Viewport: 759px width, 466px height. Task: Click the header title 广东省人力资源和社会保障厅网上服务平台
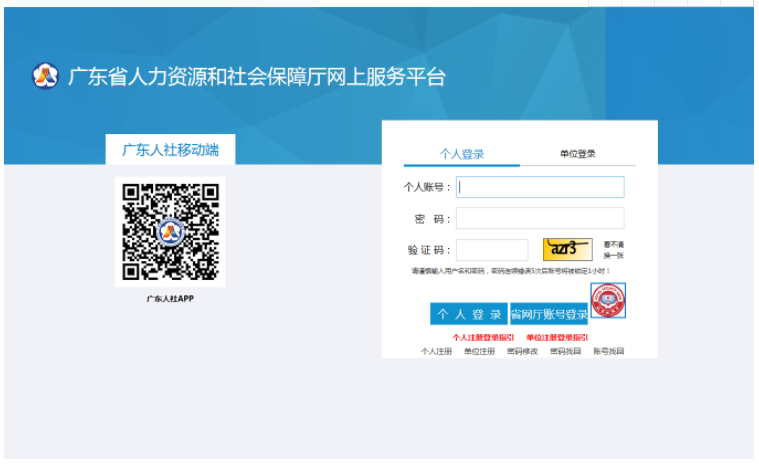click(257, 76)
